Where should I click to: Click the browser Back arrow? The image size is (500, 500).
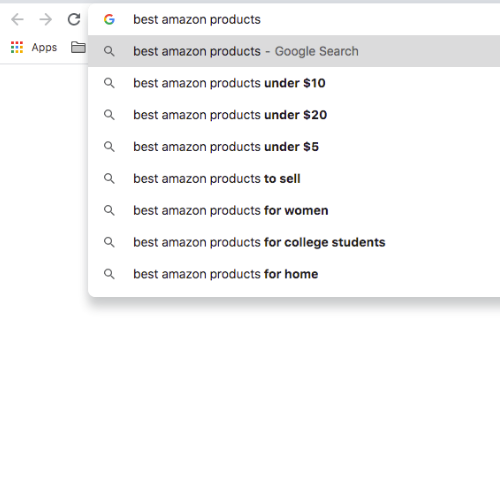pyautogui.click(x=17, y=19)
